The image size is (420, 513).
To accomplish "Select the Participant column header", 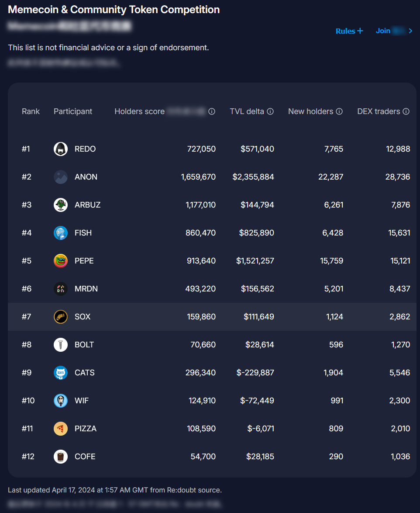I will 73,111.
